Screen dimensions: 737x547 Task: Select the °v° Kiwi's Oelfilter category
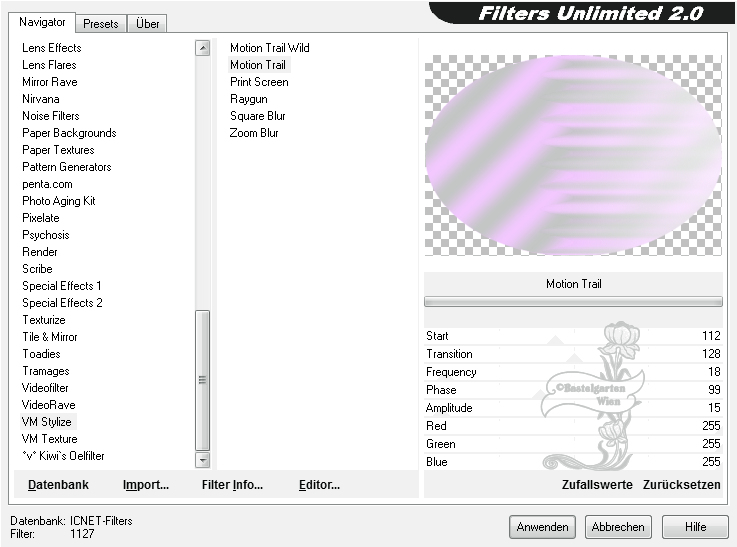click(63, 455)
